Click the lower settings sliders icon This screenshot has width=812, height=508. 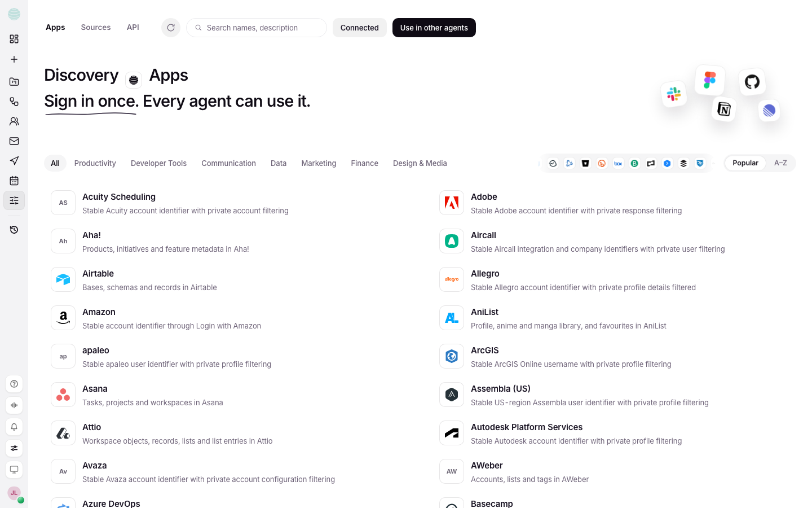[14, 448]
